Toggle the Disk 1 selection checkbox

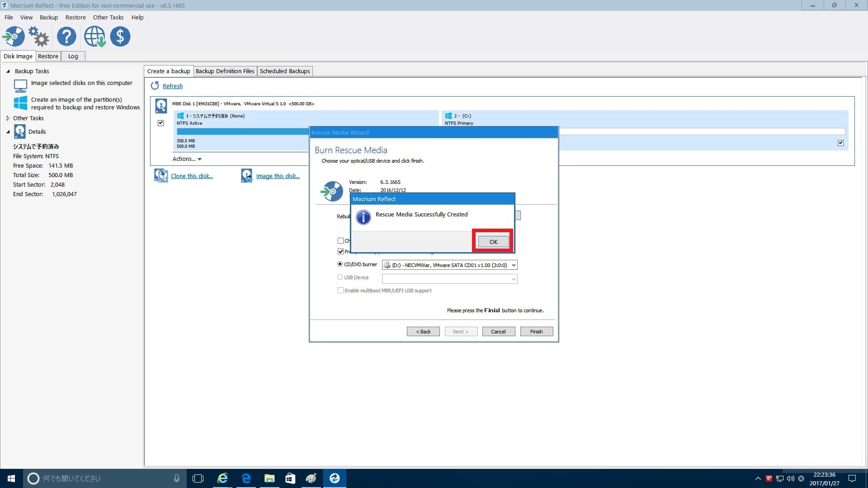click(160, 123)
